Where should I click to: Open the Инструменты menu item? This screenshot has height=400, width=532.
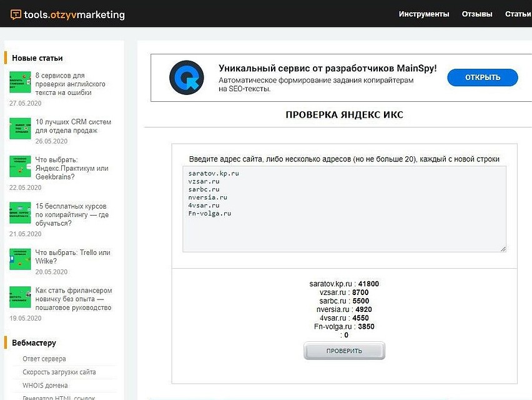pyautogui.click(x=424, y=14)
